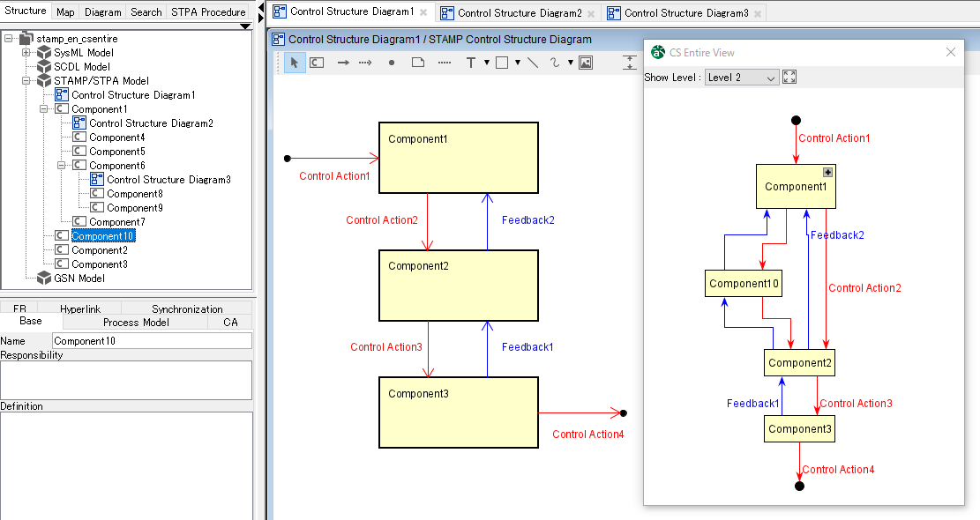The width and height of the screenshot is (980, 520).
Task: Open the Hyperlink property tab
Action: (80, 309)
